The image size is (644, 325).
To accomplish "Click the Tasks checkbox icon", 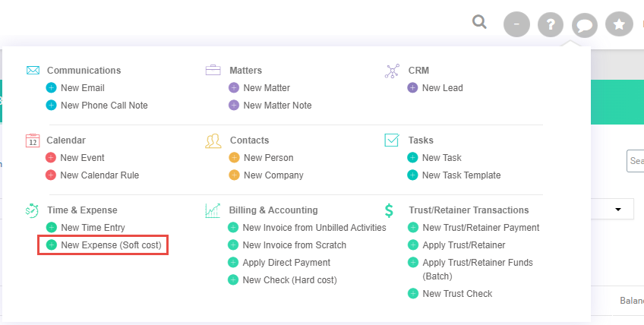I will [x=392, y=140].
